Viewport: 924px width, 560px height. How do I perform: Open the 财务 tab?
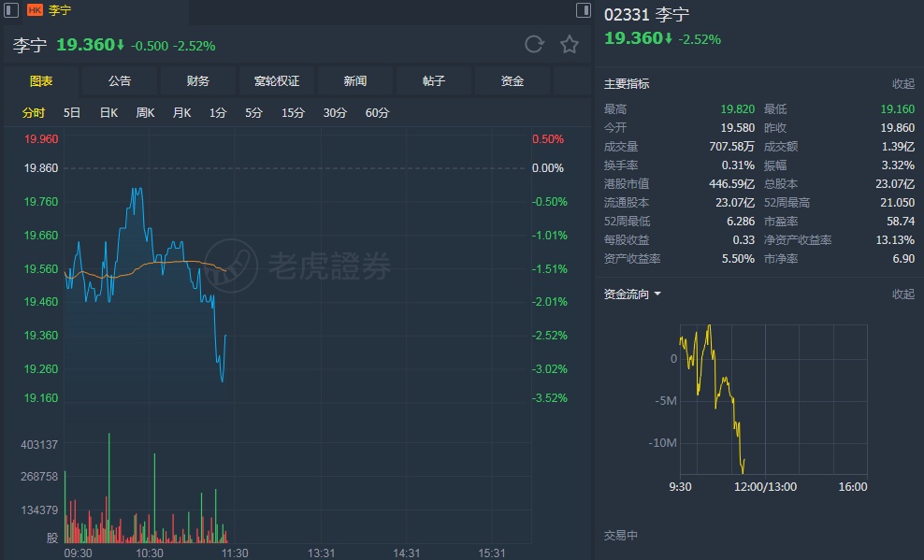198,81
